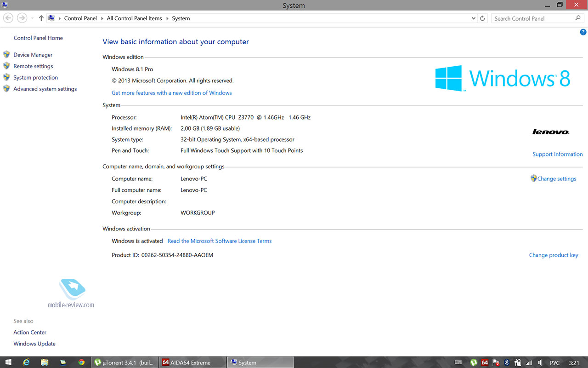Image resolution: width=588 pixels, height=368 pixels.
Task: Open the network signal tray icon
Action: (x=529, y=362)
